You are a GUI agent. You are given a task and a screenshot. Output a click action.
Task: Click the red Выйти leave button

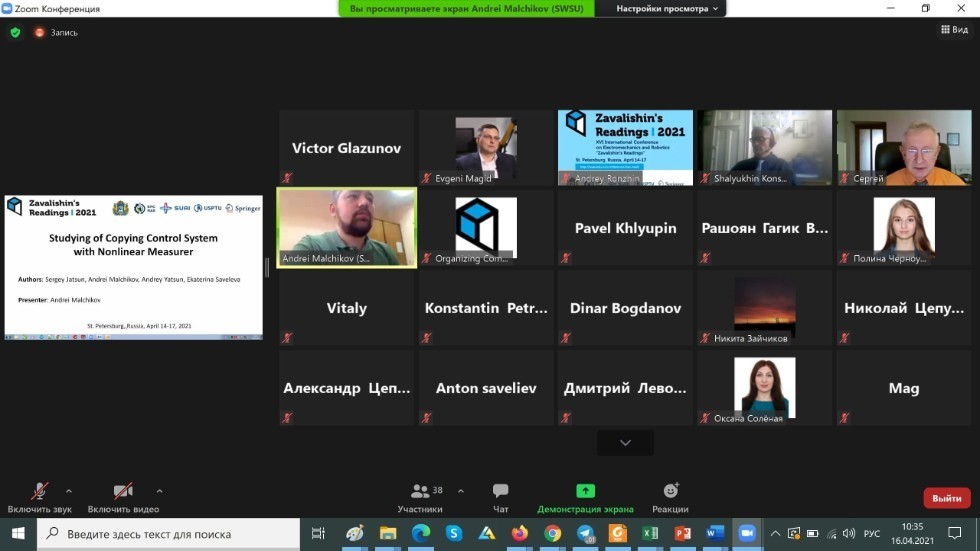(946, 498)
